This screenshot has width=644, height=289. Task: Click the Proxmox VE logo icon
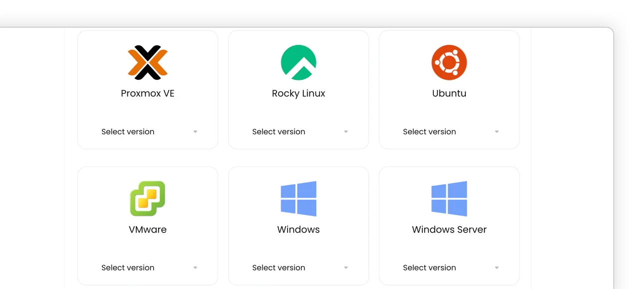(x=148, y=62)
